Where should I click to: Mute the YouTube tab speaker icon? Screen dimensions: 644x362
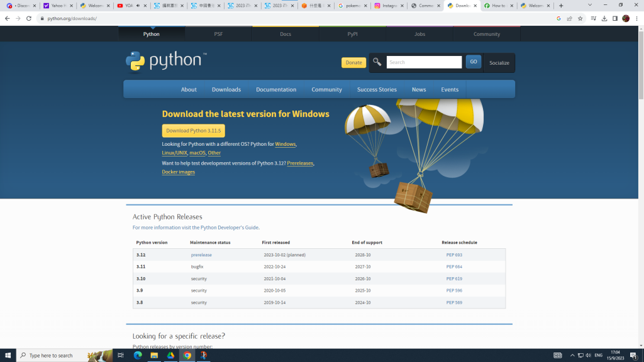tap(138, 6)
